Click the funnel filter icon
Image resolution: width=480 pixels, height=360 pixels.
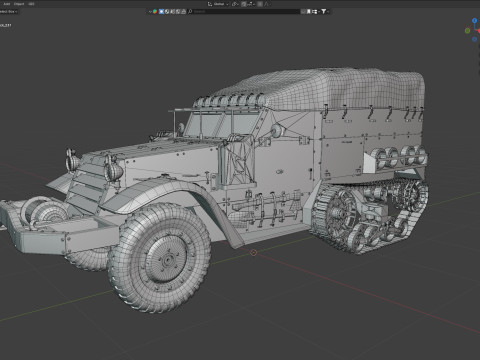(x=323, y=11)
